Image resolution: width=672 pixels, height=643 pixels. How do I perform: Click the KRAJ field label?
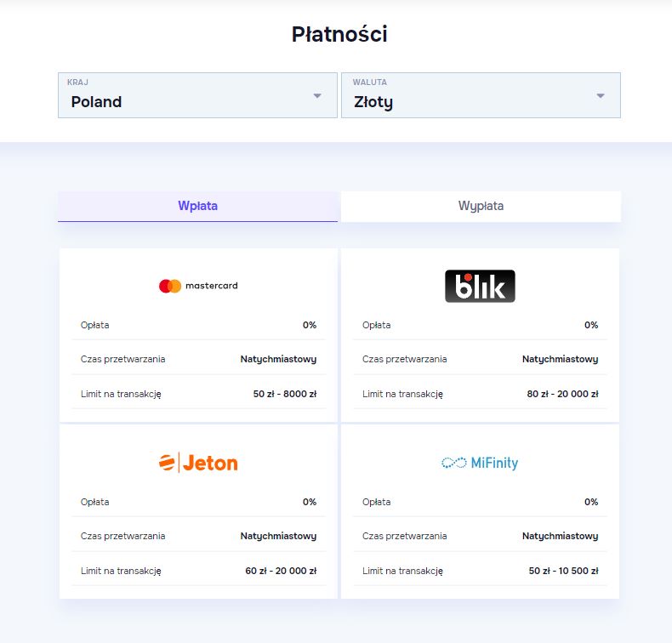point(77,82)
